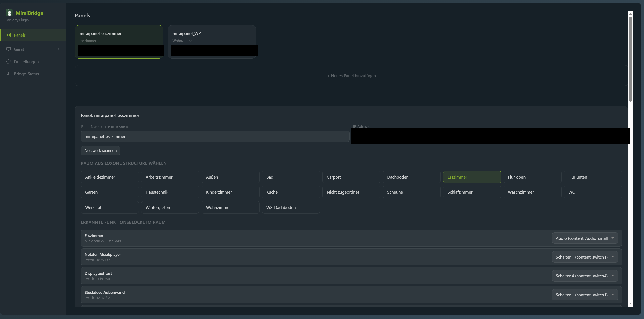The image size is (644, 319).
Task: Select the miraipanel_WZ panel card
Action: 212,42
